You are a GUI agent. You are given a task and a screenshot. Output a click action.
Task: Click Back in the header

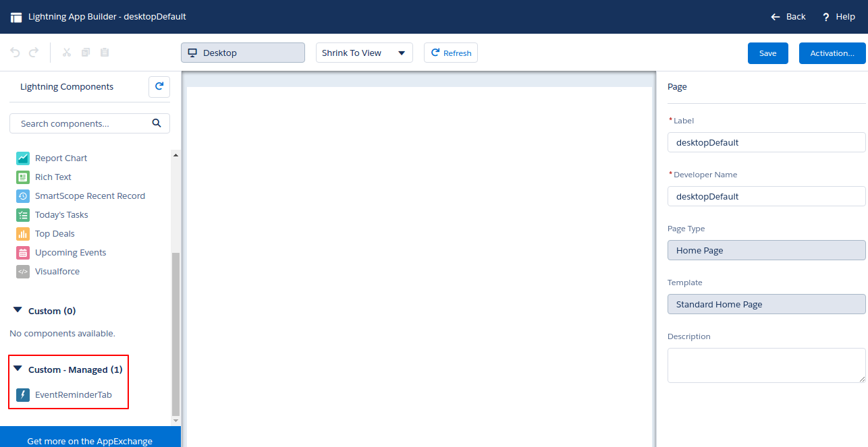tap(788, 17)
